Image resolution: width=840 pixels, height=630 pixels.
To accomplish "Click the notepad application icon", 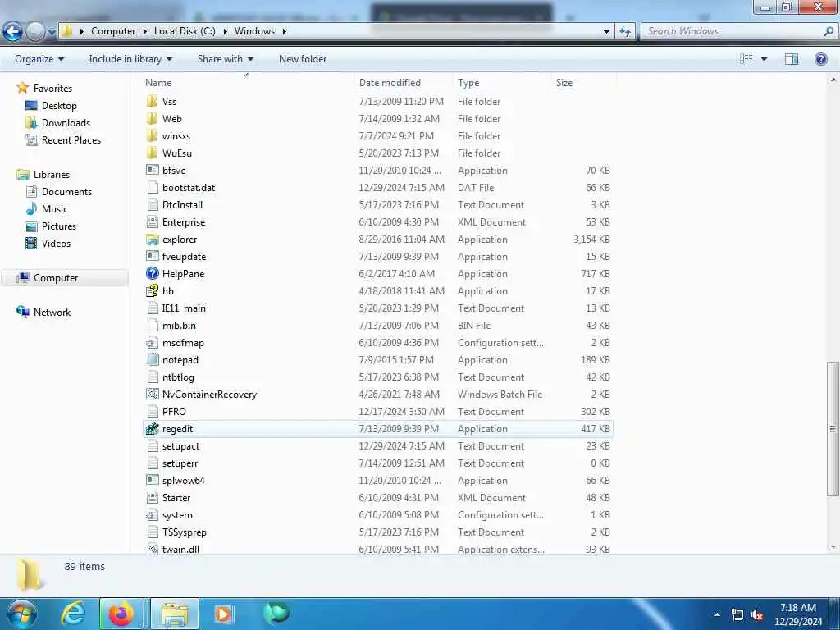I will [153, 360].
